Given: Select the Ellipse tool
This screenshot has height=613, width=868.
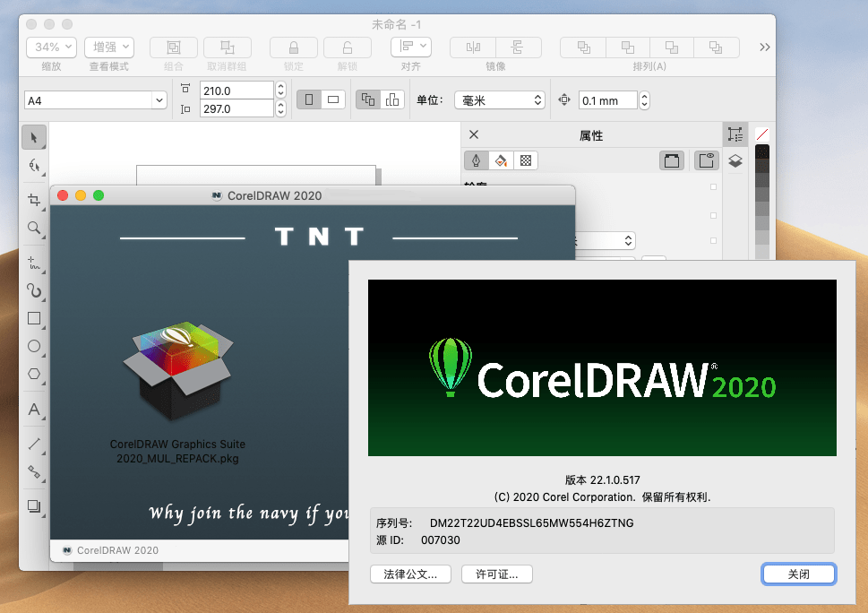Looking at the screenshot, I should click(x=34, y=346).
